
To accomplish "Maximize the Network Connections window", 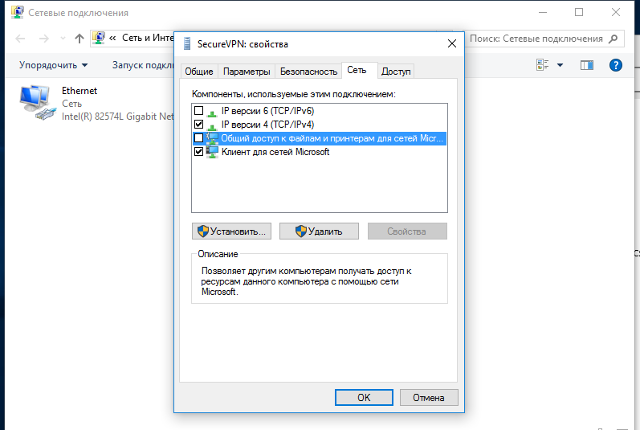I will [x=579, y=12].
